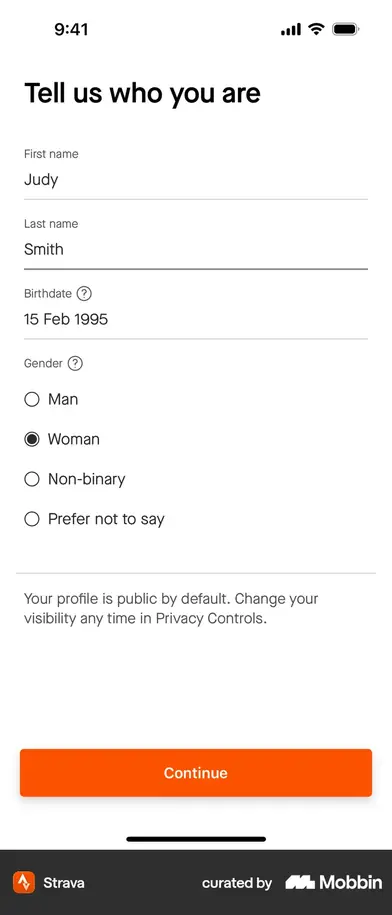Tap the Birthdate help question-mark icon

85,294
